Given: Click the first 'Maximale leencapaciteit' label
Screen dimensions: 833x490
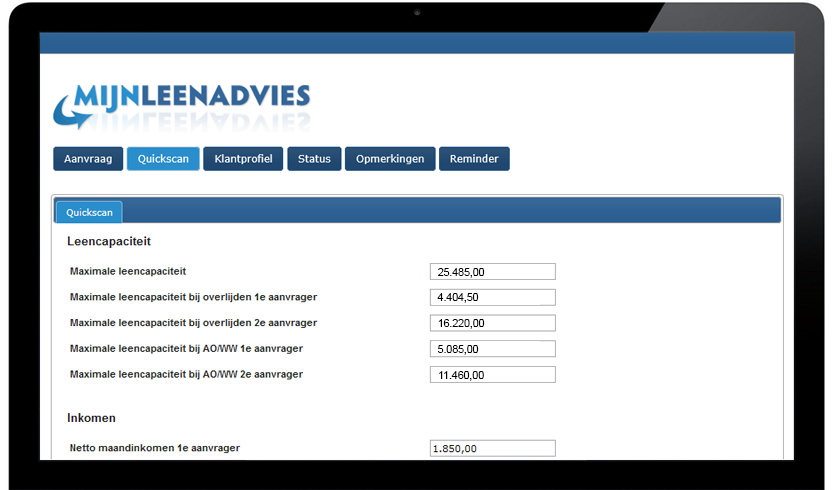Looking at the screenshot, I should pyautogui.click(x=128, y=271).
